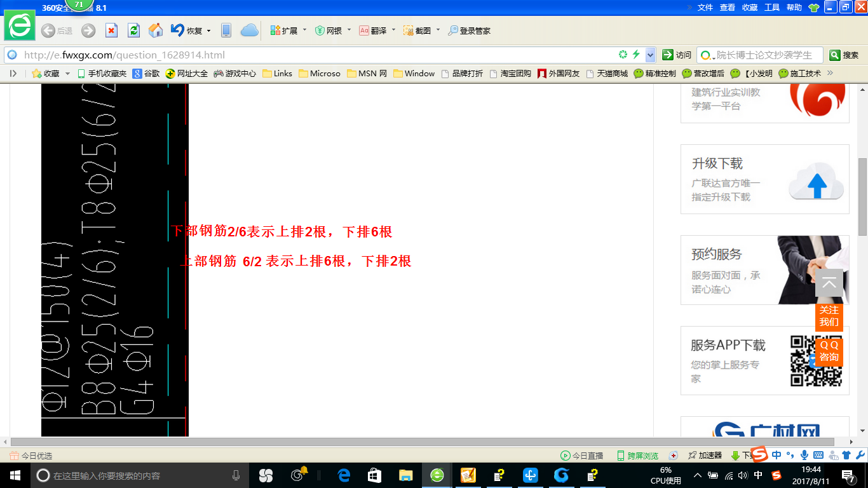This screenshot has height=488, width=868.
Task: Show hidden tray icons chevron
Action: pyautogui.click(x=698, y=475)
